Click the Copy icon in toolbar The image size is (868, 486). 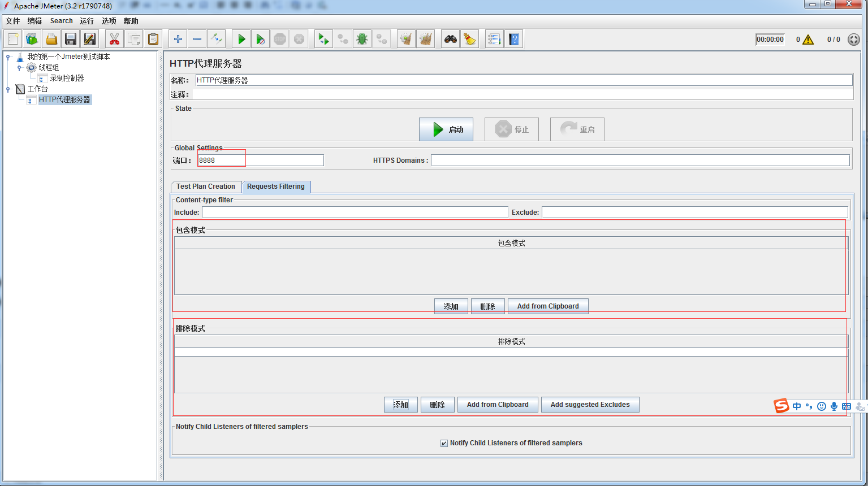(134, 39)
